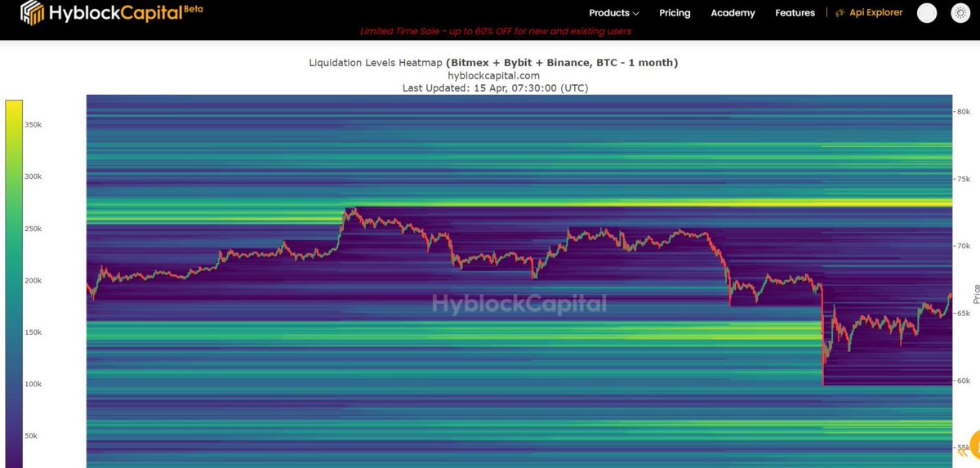Click the candlestick wick low near 60k
The image size is (980, 468).
pyautogui.click(x=822, y=381)
